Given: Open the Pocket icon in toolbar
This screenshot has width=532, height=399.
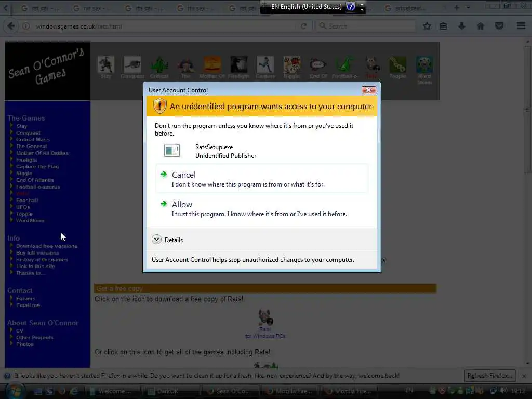Looking at the screenshot, I should pyautogui.click(x=499, y=26).
